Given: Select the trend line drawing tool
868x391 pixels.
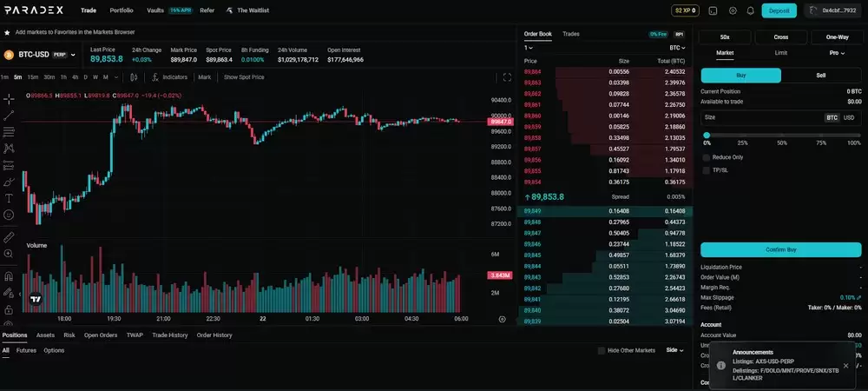Looking at the screenshot, I should tap(9, 116).
